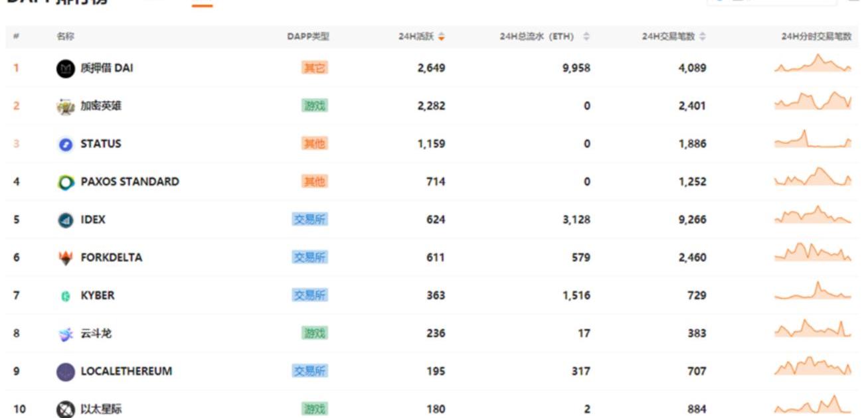Click the LOCALETHEREUM logo icon
The image size is (868, 418).
[65, 372]
